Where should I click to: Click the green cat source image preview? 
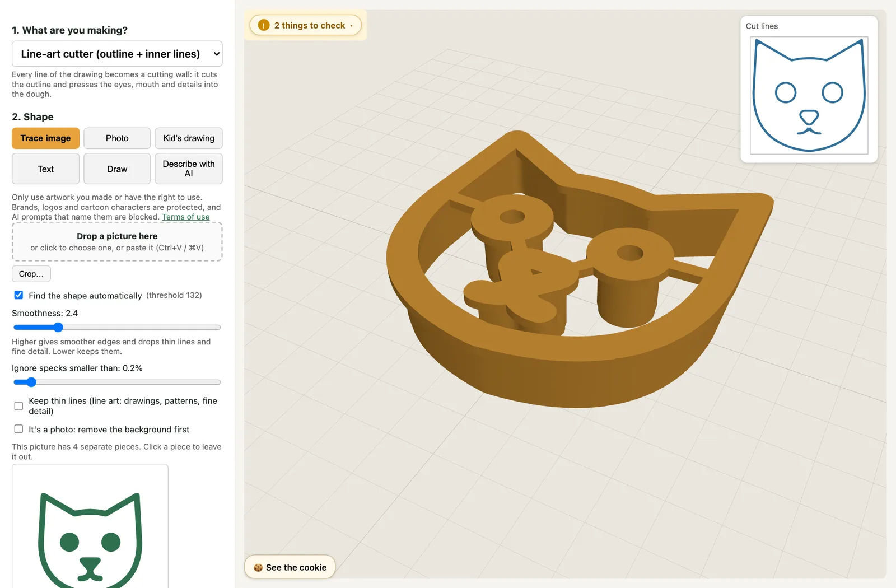click(90, 526)
